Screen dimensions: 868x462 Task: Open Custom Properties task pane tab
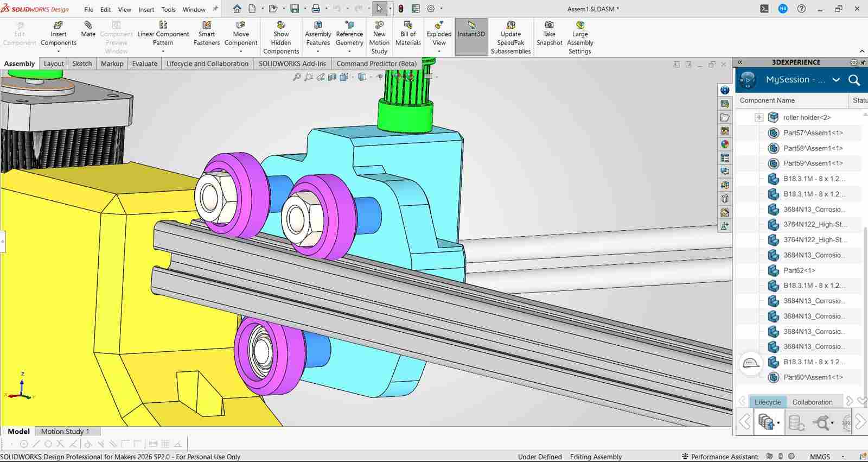(x=725, y=158)
